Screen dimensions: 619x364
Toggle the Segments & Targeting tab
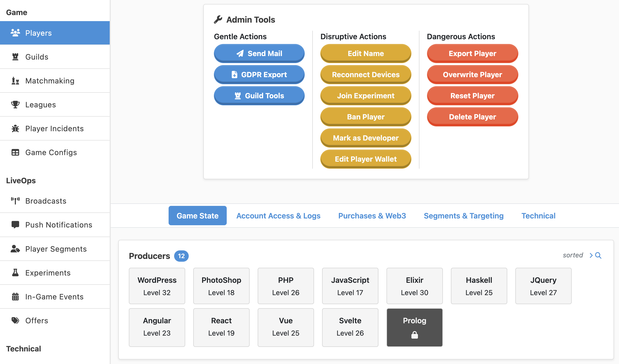463,215
